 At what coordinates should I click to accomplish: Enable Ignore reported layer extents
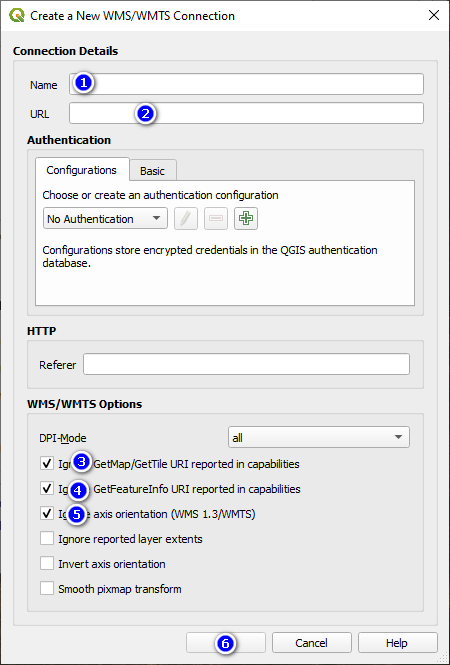[x=47, y=539]
